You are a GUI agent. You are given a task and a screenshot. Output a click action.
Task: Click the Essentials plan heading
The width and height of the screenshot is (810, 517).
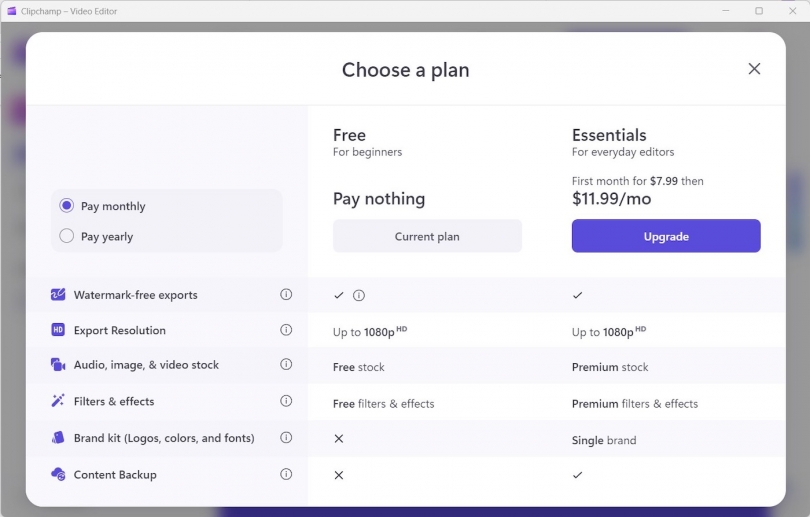pos(609,135)
